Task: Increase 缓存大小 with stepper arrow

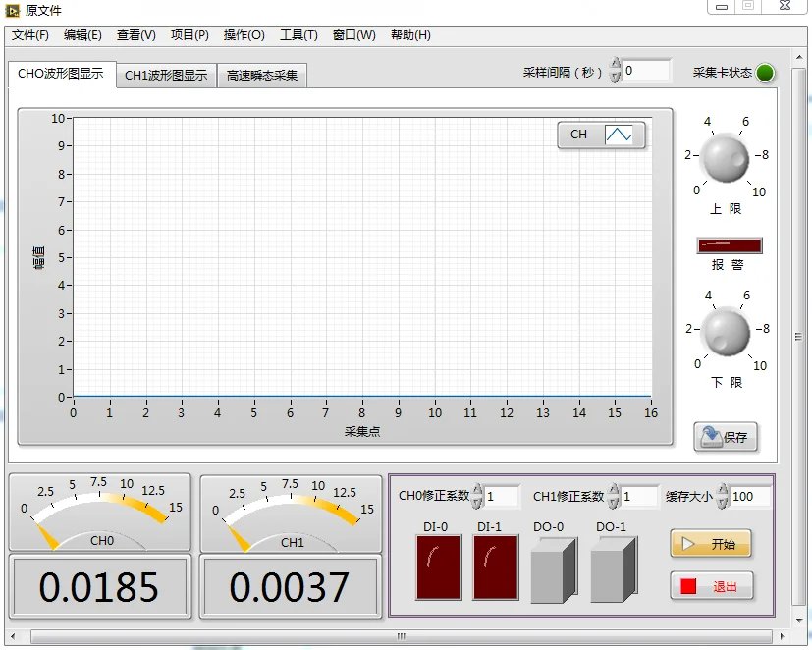Action: point(722,489)
